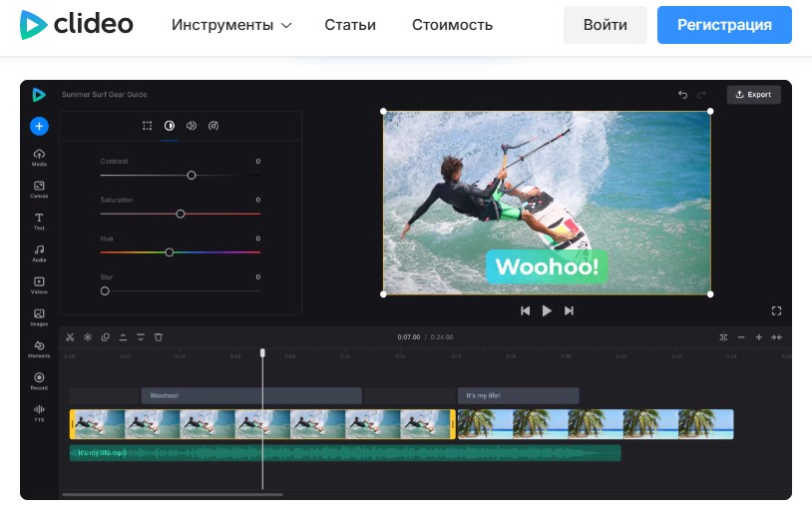Toggle fullscreen preview mode
812x524 pixels.
(x=776, y=311)
